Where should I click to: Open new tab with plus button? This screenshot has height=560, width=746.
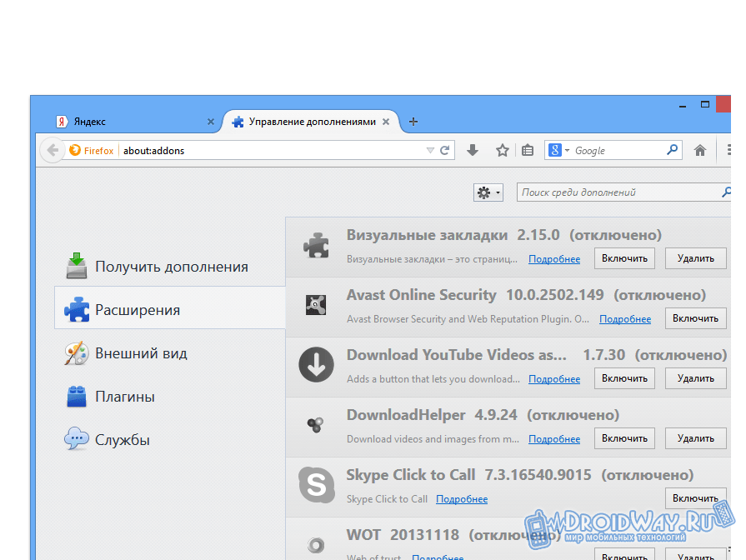413,122
